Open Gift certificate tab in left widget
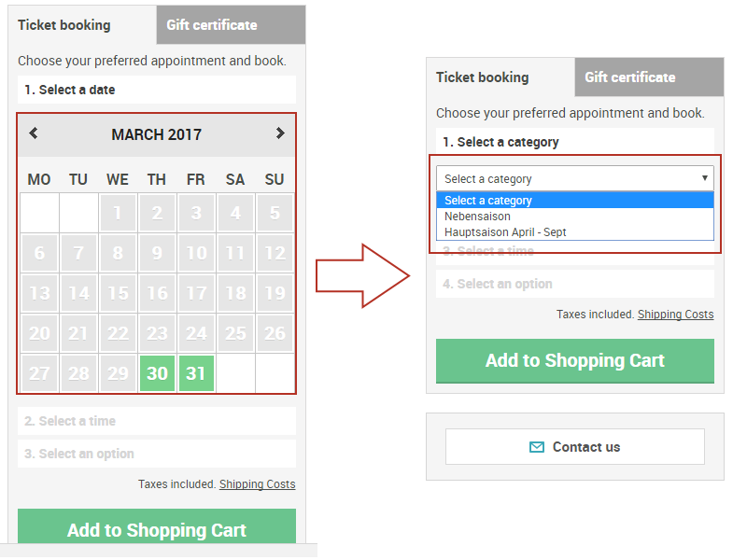Screen dimensions: 747x560 pyautogui.click(x=230, y=25)
